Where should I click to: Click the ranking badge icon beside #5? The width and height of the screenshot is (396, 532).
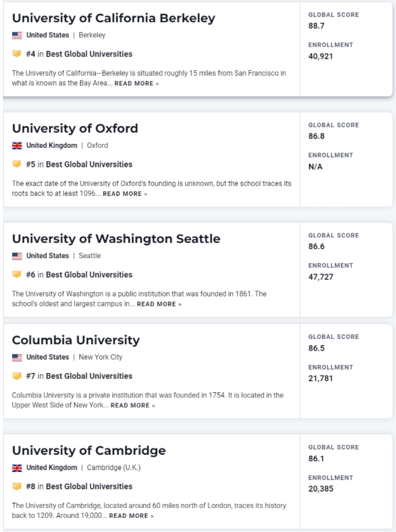17,164
